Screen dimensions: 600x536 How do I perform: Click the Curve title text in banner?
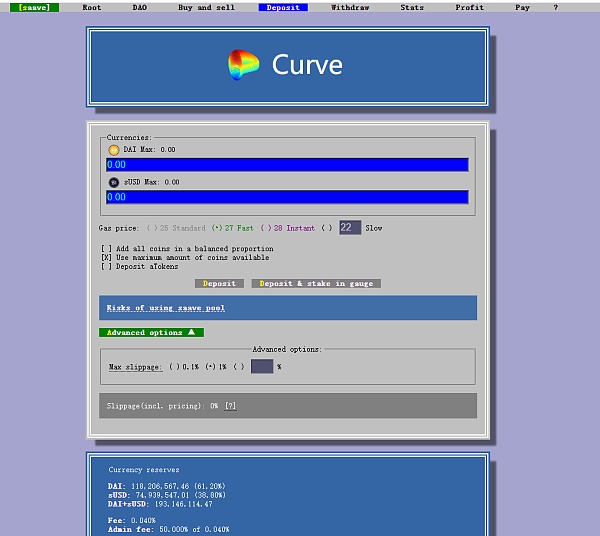(x=307, y=65)
